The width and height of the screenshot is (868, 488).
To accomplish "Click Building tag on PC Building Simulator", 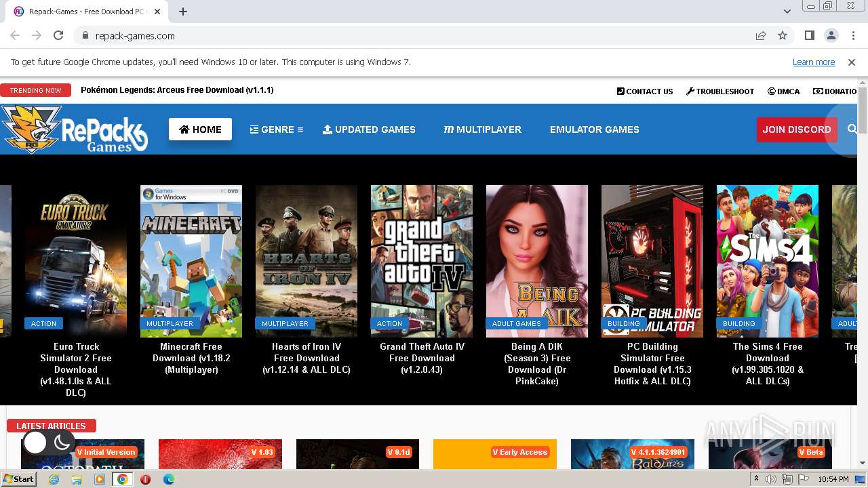I will point(624,323).
